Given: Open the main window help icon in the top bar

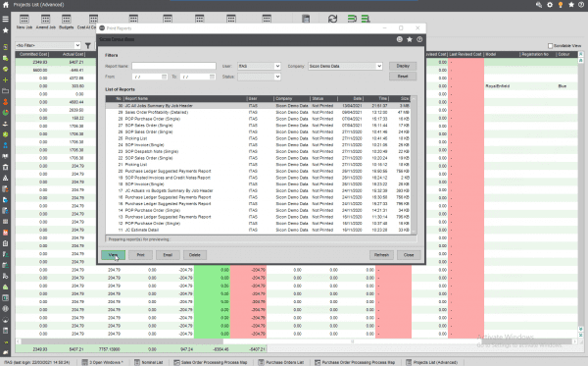Looking at the screenshot, I should tap(581, 5).
